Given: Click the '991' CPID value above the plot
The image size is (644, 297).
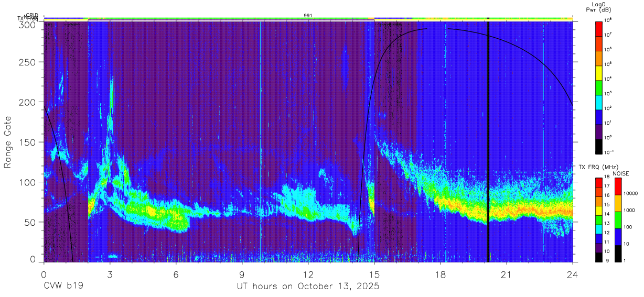Looking at the screenshot, I should pos(308,16).
